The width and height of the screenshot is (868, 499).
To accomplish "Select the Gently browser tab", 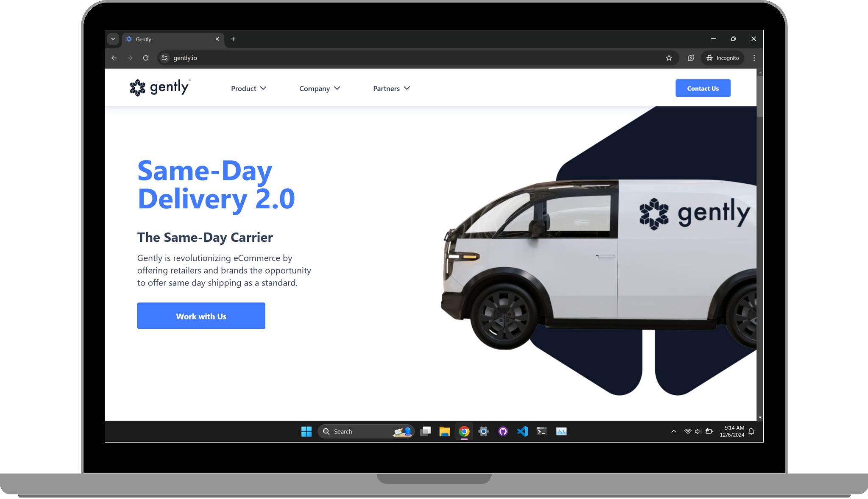I will (x=173, y=39).
